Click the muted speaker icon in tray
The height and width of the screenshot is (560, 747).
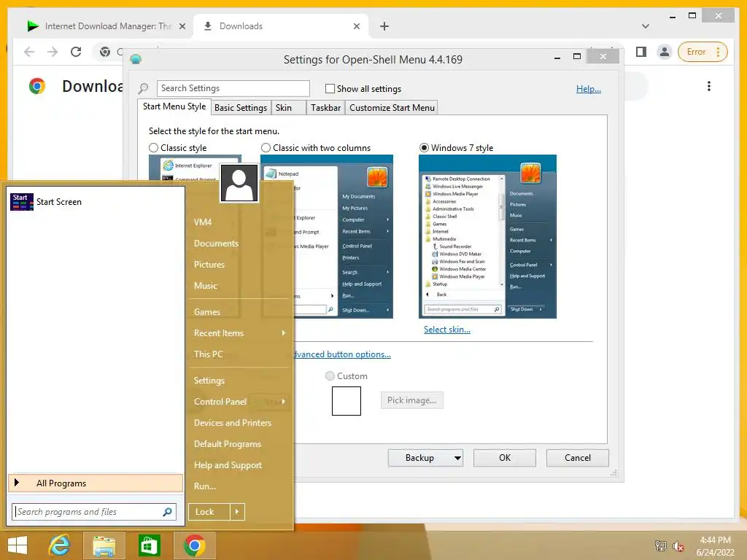678,546
